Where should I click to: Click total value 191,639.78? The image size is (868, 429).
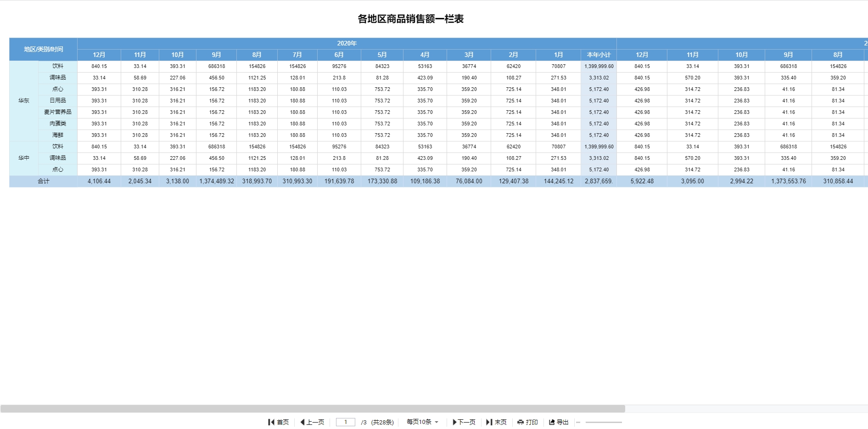[339, 181]
